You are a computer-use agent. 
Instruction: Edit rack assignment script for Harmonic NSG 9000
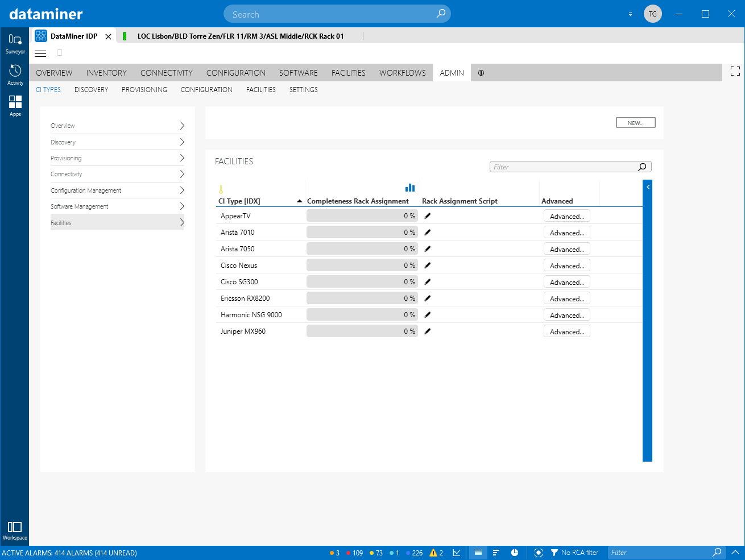pos(428,315)
